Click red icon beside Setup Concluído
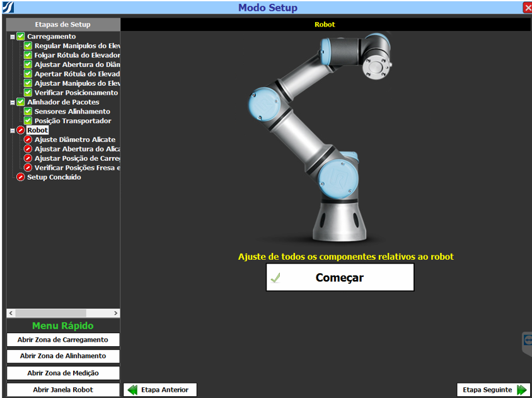Screen dimensions: 532x398 (21, 178)
